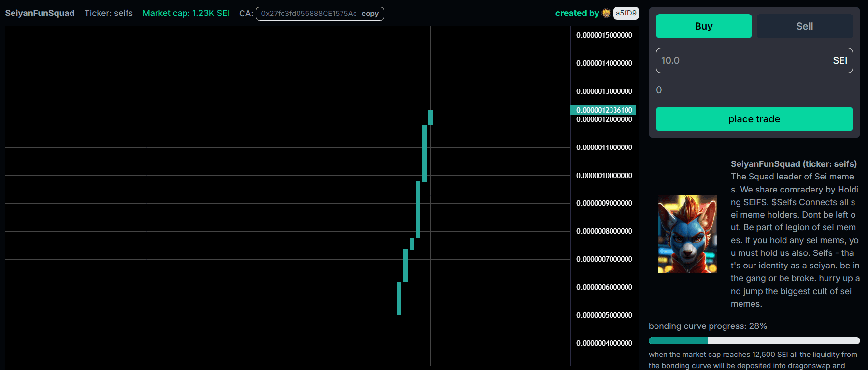Click the SeiyanFunSquad title in header
Screen dimensions: 868x370
[x=40, y=13]
